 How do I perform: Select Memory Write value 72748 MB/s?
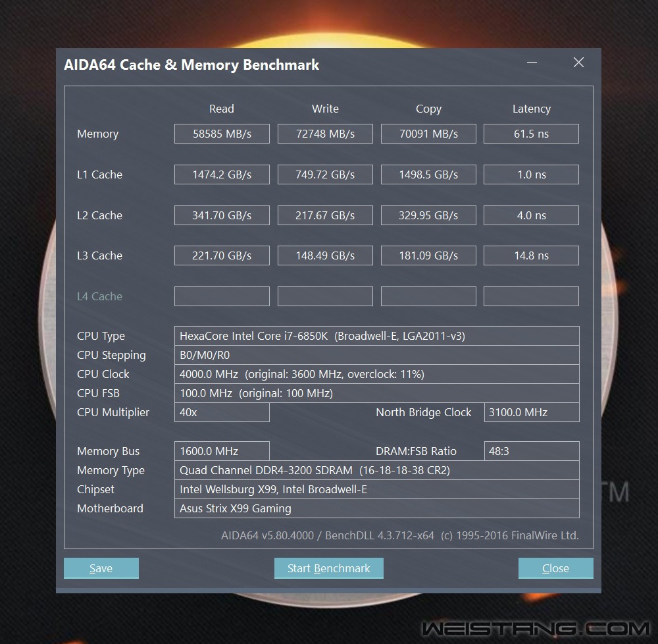point(325,134)
